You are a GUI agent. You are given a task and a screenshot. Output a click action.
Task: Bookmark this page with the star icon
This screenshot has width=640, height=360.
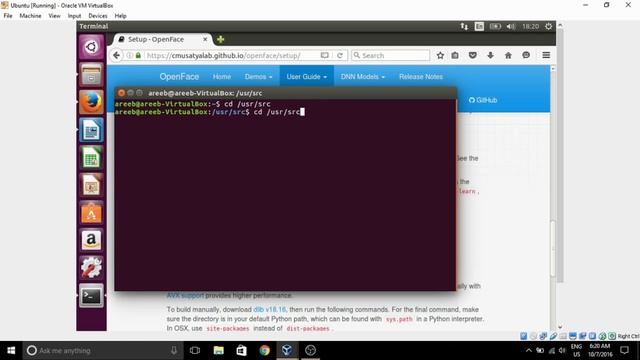[440, 55]
